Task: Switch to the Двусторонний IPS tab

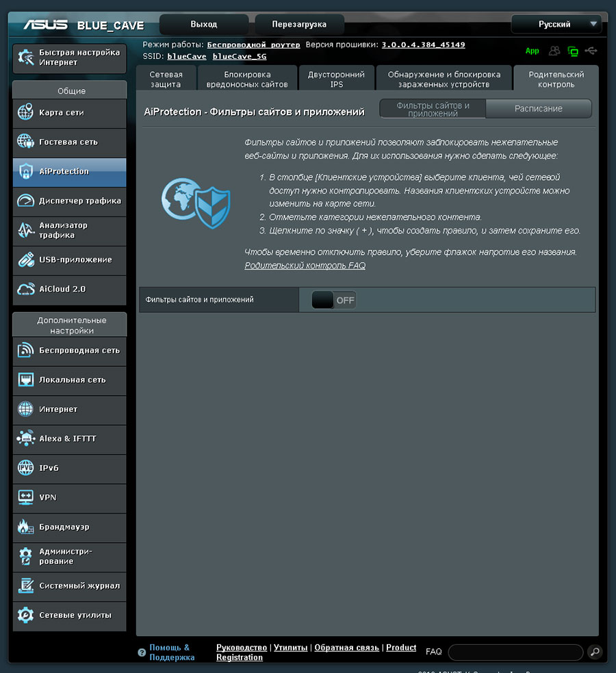Action: click(x=336, y=79)
